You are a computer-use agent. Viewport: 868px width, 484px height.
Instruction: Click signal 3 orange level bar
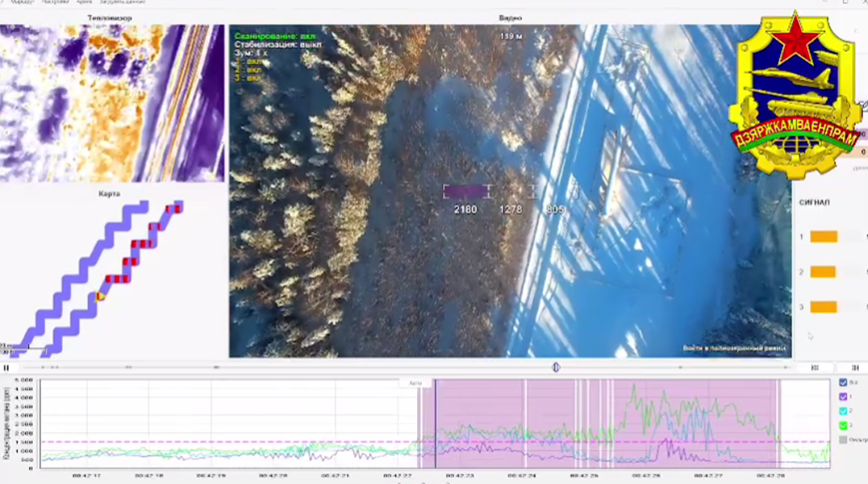point(822,307)
